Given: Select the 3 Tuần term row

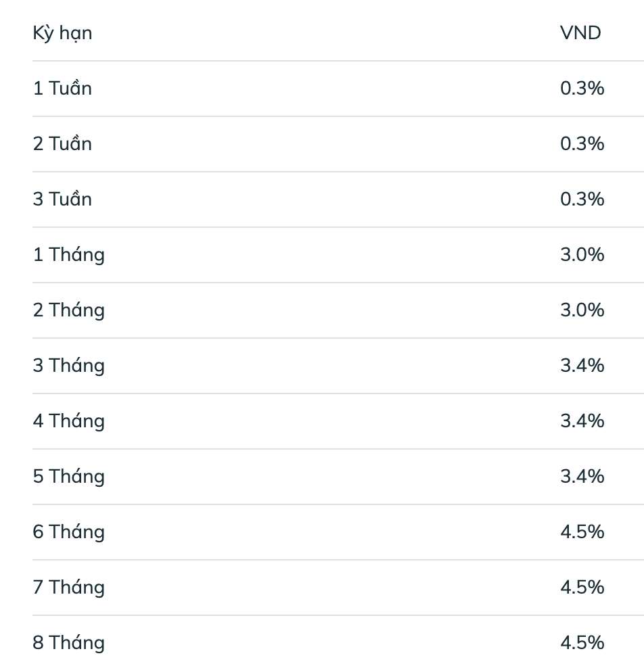Looking at the screenshot, I should coord(62,199).
